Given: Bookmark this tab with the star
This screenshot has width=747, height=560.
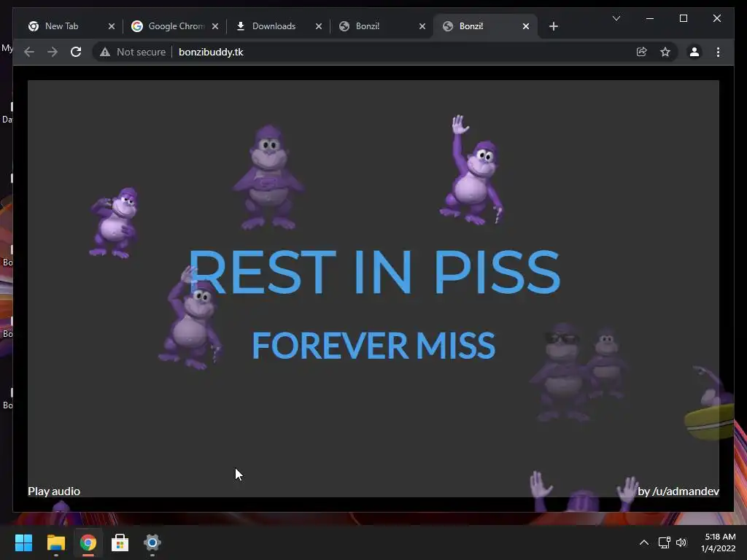Looking at the screenshot, I should click(665, 52).
